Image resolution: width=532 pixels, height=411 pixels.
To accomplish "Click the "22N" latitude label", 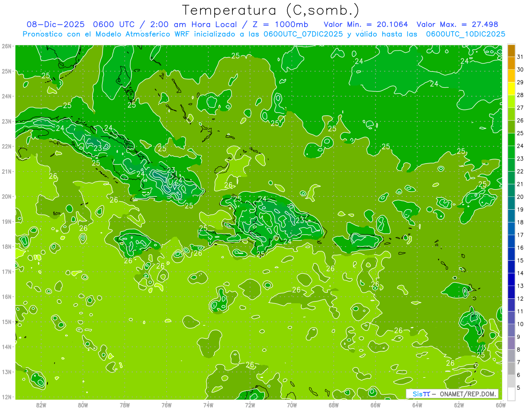I will (x=7, y=146).
